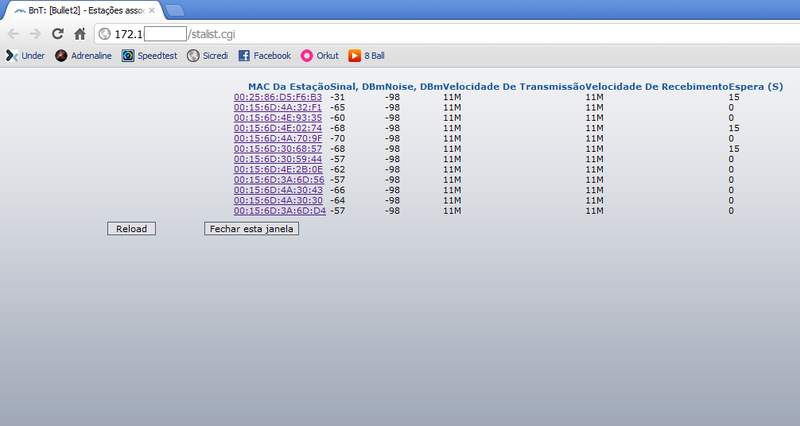Viewport: 800px width, 426px height.
Task: Click transmit speed for station 00:15:6D:3A:6D:D4
Action: [x=452, y=211]
